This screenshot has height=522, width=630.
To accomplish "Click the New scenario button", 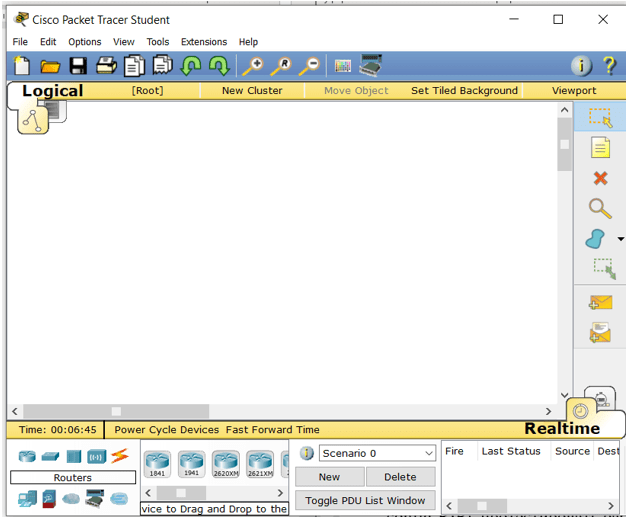I will (329, 477).
